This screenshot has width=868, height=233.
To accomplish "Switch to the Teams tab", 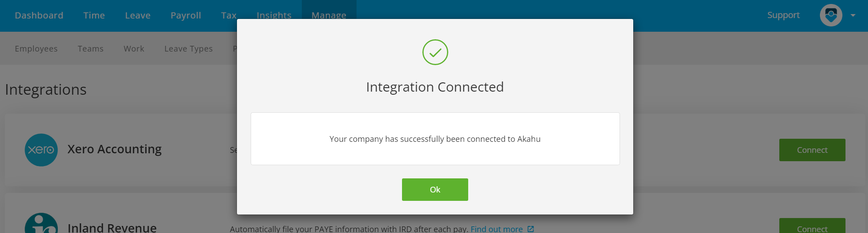I will tap(90, 48).
